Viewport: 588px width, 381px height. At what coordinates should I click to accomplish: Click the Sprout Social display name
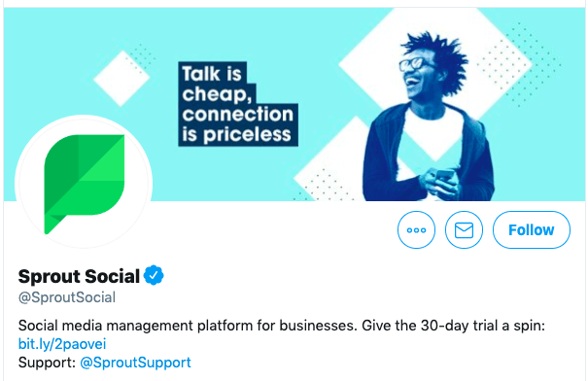tap(79, 276)
